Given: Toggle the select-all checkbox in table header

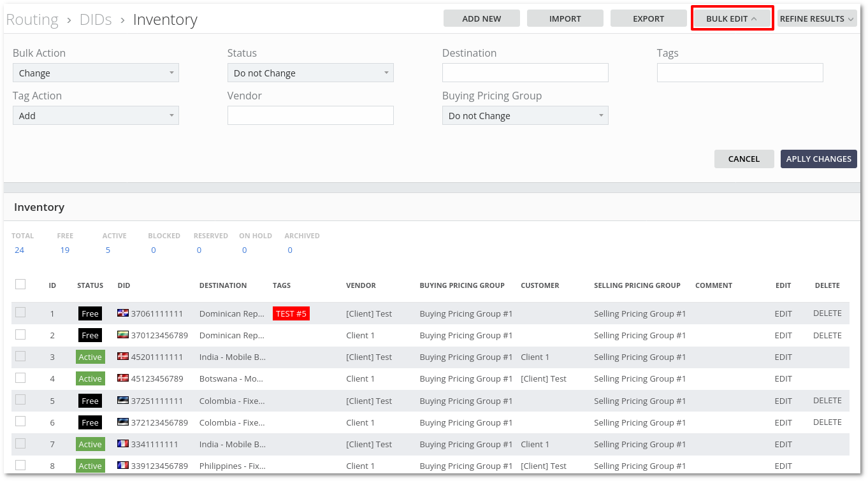Looking at the screenshot, I should pyautogui.click(x=20, y=284).
